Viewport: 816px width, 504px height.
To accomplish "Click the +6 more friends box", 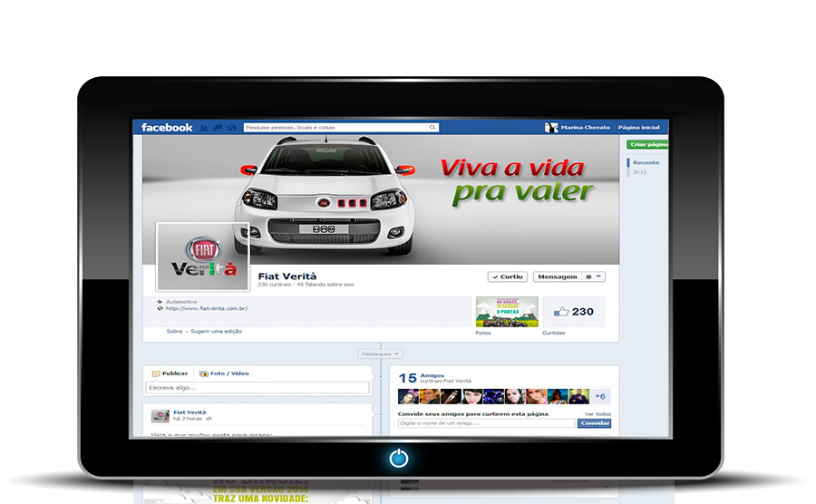I will click(600, 396).
